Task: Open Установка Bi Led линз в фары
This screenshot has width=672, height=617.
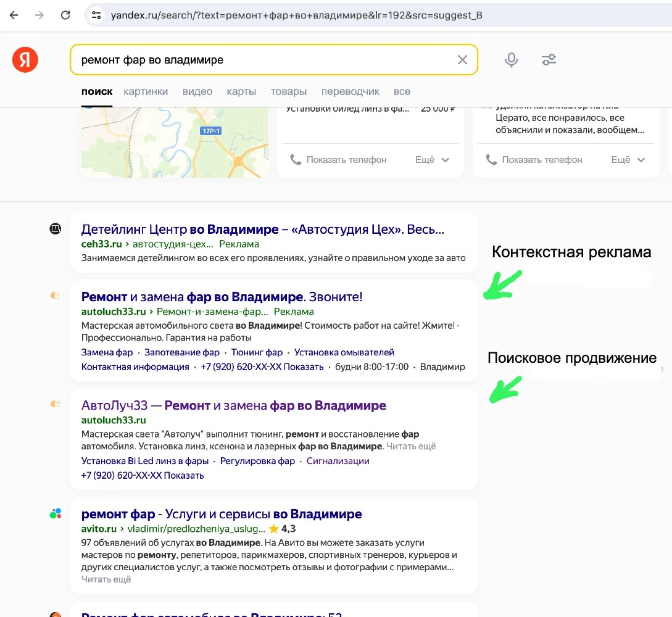Action: click(145, 461)
